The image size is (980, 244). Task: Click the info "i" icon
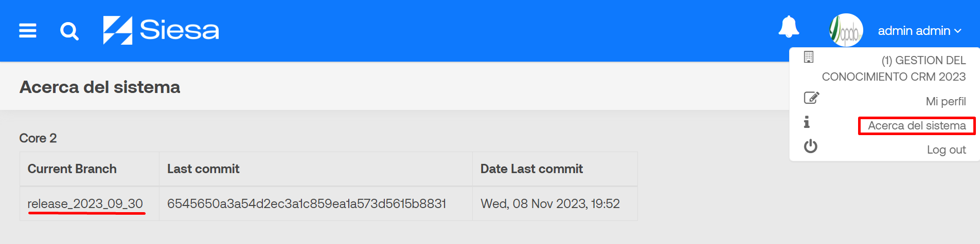click(807, 122)
